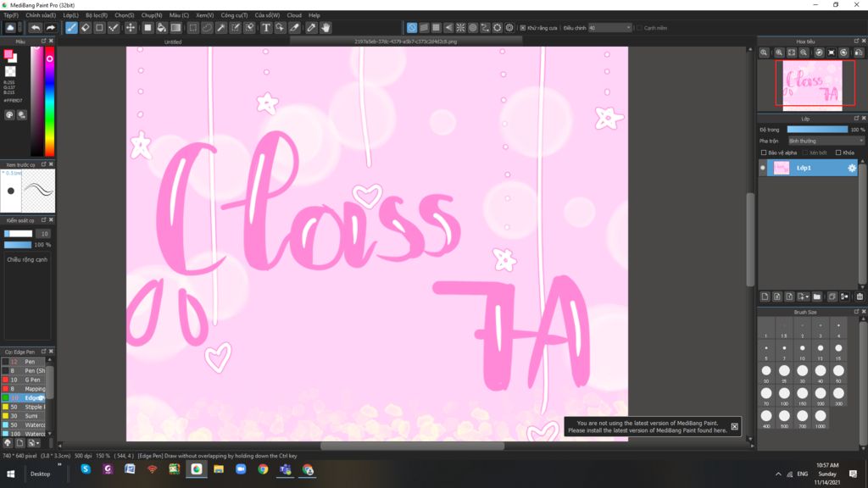868x488 pixels.
Task: Open Windows Start menu
Action: 10,474
